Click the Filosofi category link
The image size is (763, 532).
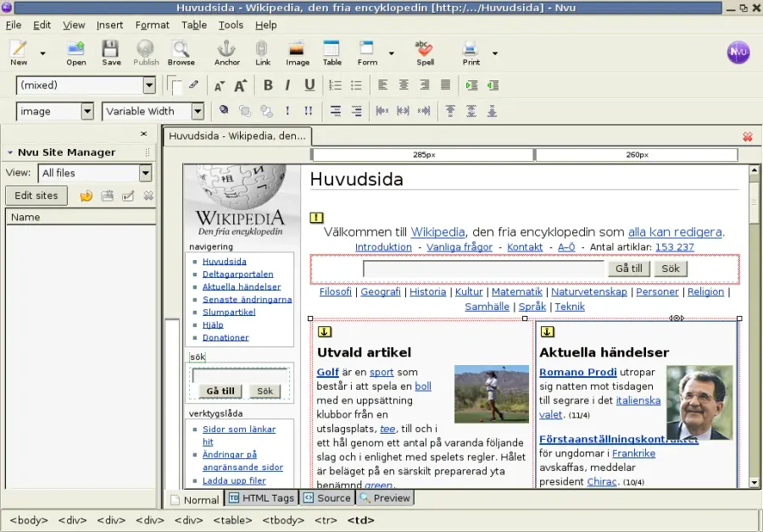tap(335, 291)
